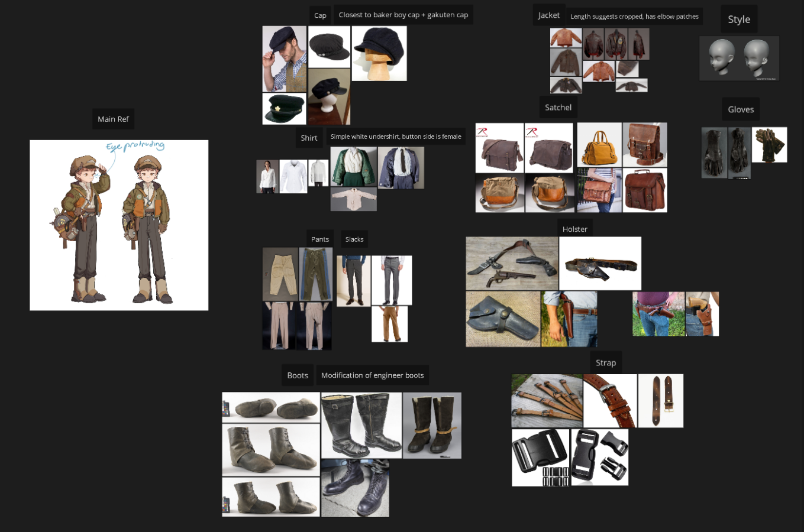Select the low grey slip-on shoes image
This screenshot has height=532, width=804.
[x=271, y=407]
